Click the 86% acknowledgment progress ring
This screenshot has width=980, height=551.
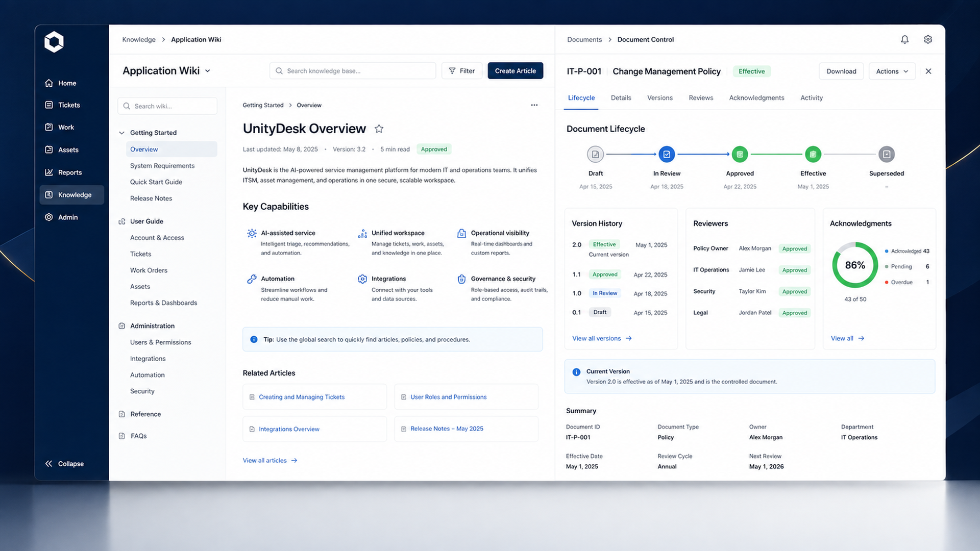click(855, 265)
